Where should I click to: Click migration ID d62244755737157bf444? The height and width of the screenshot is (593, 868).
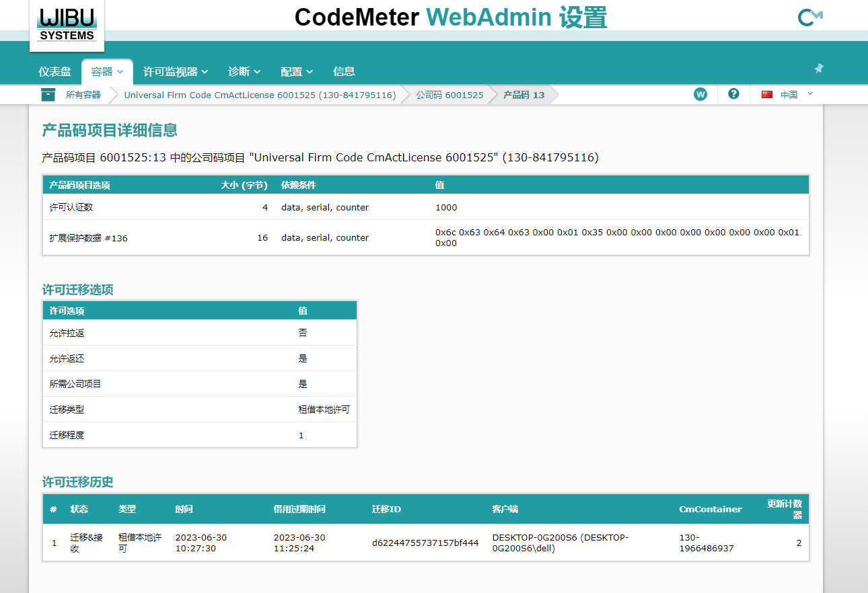[x=425, y=543]
